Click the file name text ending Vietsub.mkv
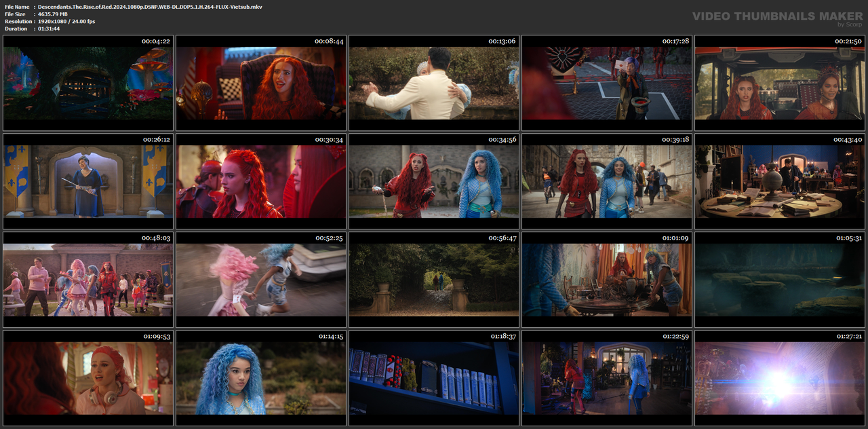The height and width of the screenshot is (429, 868). point(150,7)
